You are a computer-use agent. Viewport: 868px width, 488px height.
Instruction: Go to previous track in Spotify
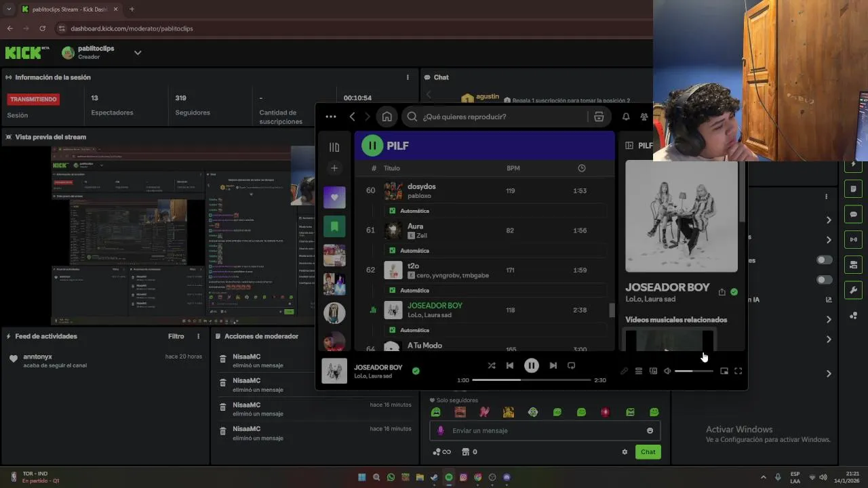pos(510,365)
